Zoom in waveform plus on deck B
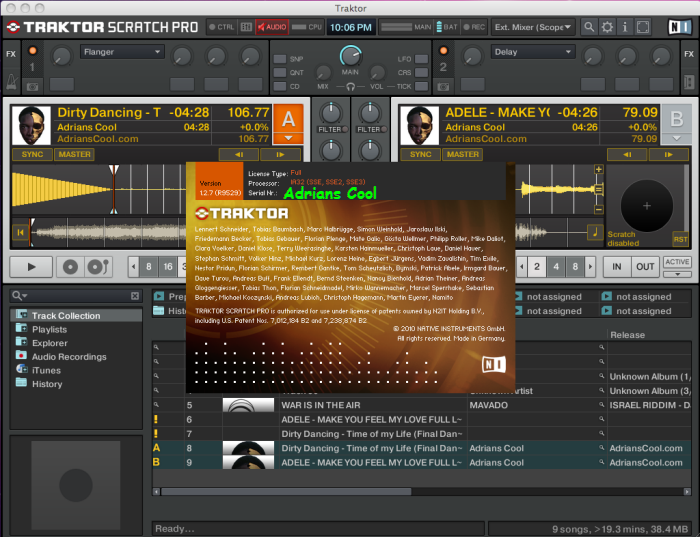 [x=599, y=170]
